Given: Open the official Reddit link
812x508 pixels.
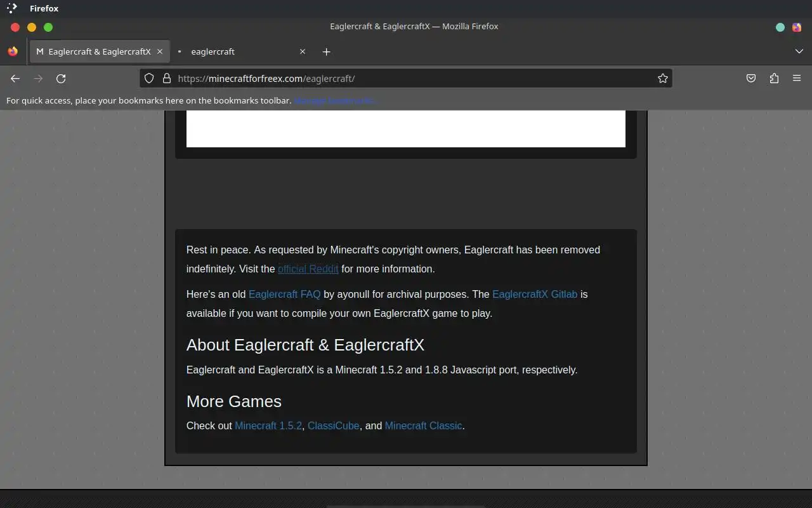Looking at the screenshot, I should (x=308, y=269).
